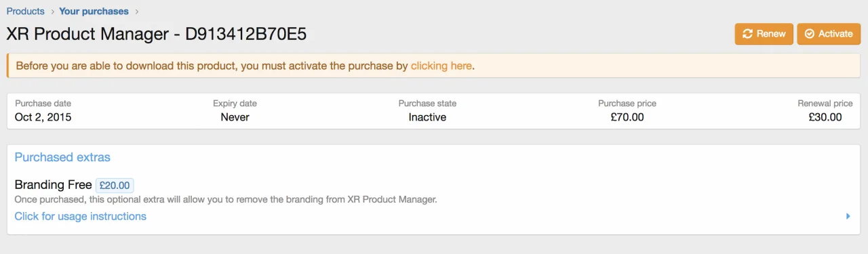
Task: Click the refresh arrows icon on Renew
Action: tap(747, 34)
